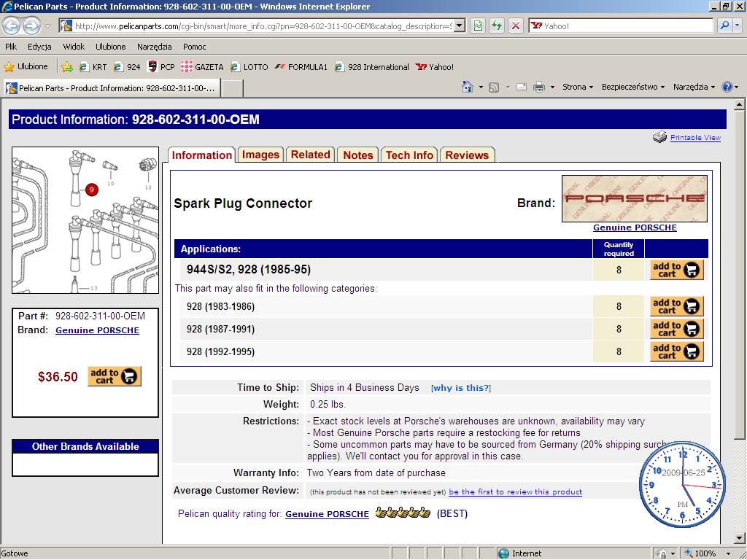Screen dimensions: 747x560
Task: Add to cart for 928 (1983-1986)
Action: tap(676, 306)
